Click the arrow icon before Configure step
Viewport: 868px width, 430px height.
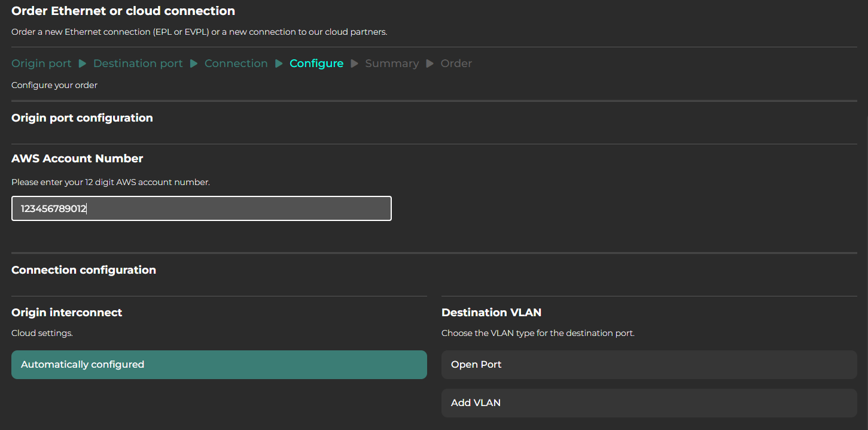tap(279, 63)
